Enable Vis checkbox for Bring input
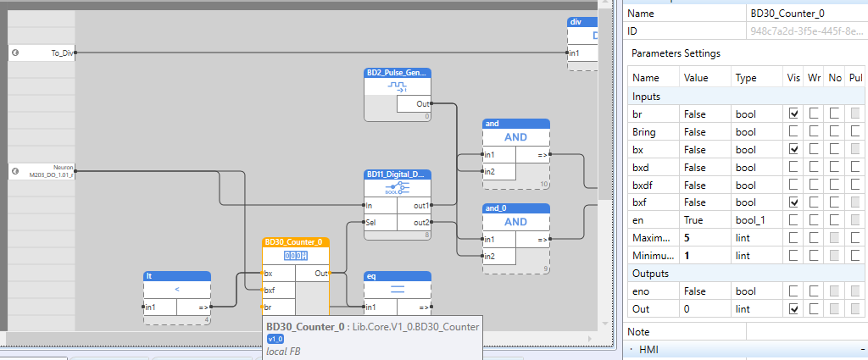The height and width of the screenshot is (360, 868). pyautogui.click(x=793, y=132)
